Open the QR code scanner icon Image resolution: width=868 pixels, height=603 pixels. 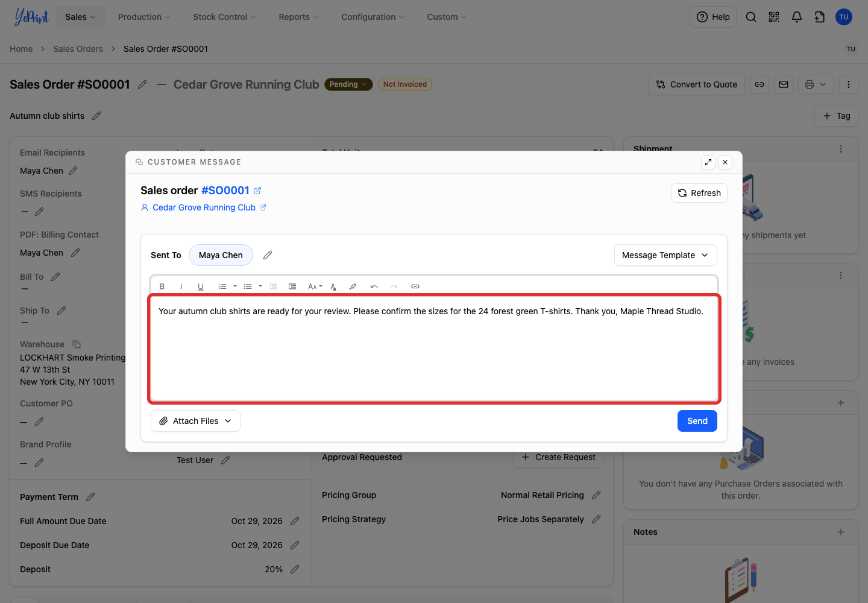[x=774, y=17]
